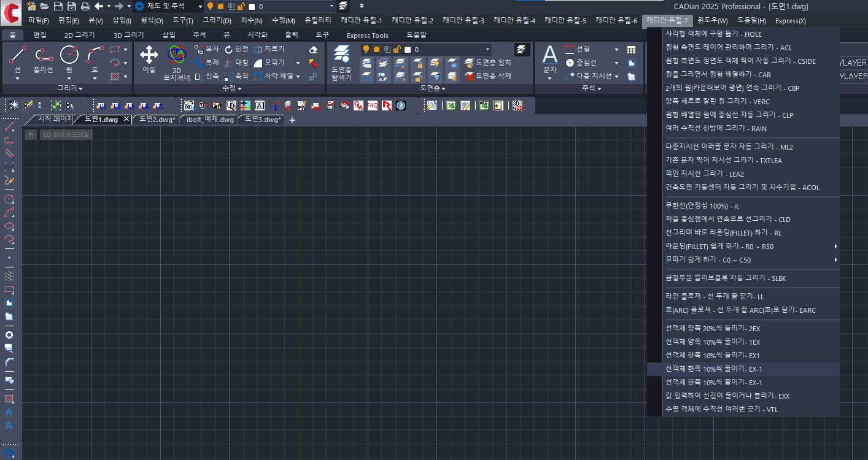The width and height of the screenshot is (868, 460).
Task: Click the eraser icon in the 수정 panel
Action: (313, 49)
